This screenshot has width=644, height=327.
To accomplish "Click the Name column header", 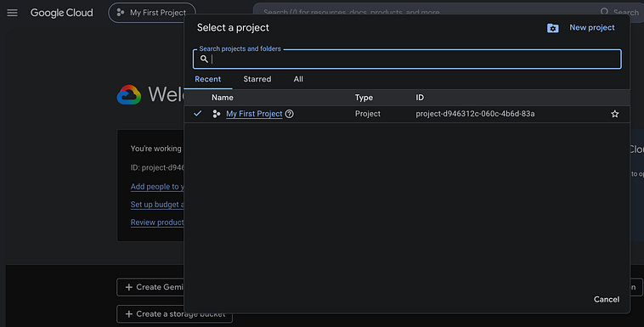I will point(223,98).
